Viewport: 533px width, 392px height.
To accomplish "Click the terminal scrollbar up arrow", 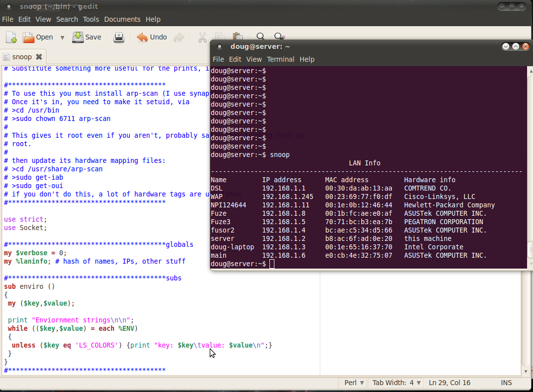I will pos(530,71).
